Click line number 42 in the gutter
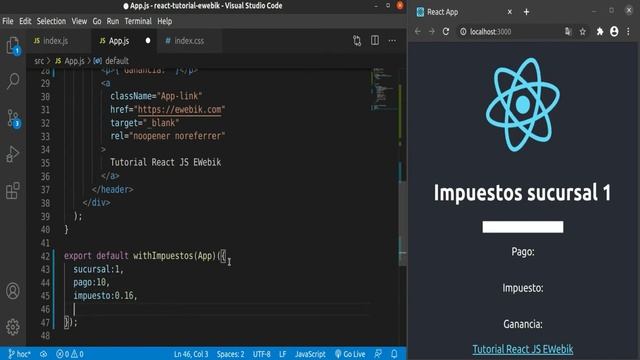640x360 pixels. pos(45,256)
